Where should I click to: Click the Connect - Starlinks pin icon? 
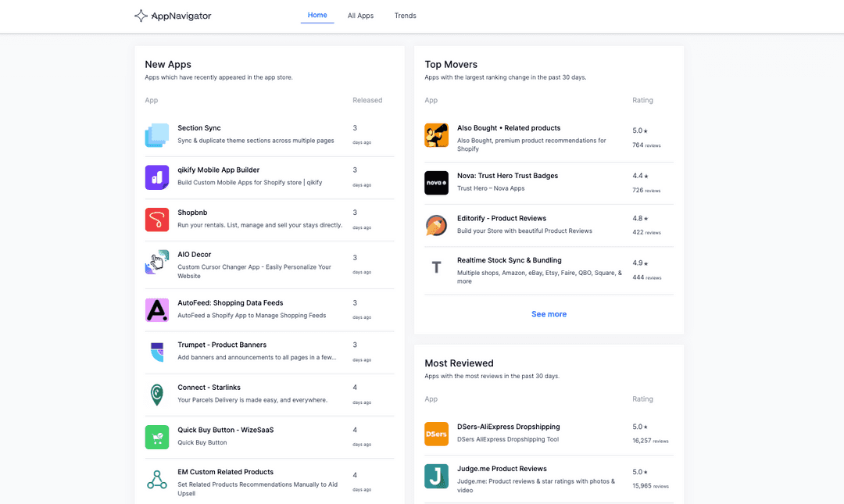(x=156, y=395)
